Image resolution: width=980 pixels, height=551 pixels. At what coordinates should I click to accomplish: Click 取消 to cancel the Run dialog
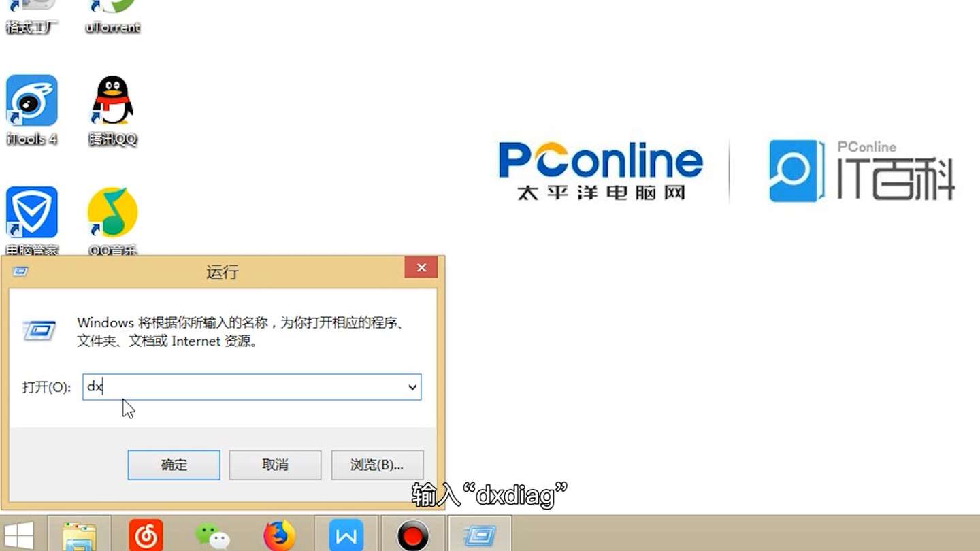click(x=275, y=465)
